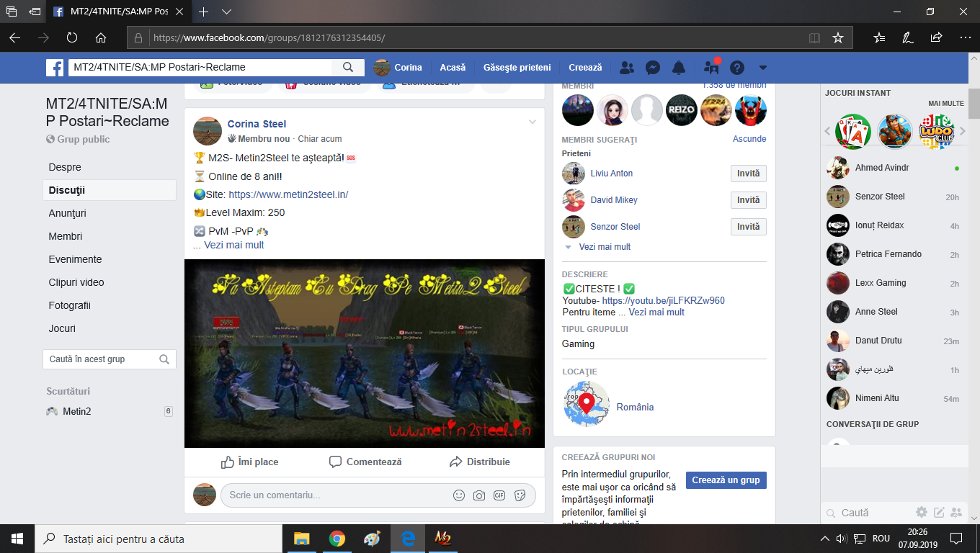Invite Senzor Steel to the group

(x=749, y=227)
